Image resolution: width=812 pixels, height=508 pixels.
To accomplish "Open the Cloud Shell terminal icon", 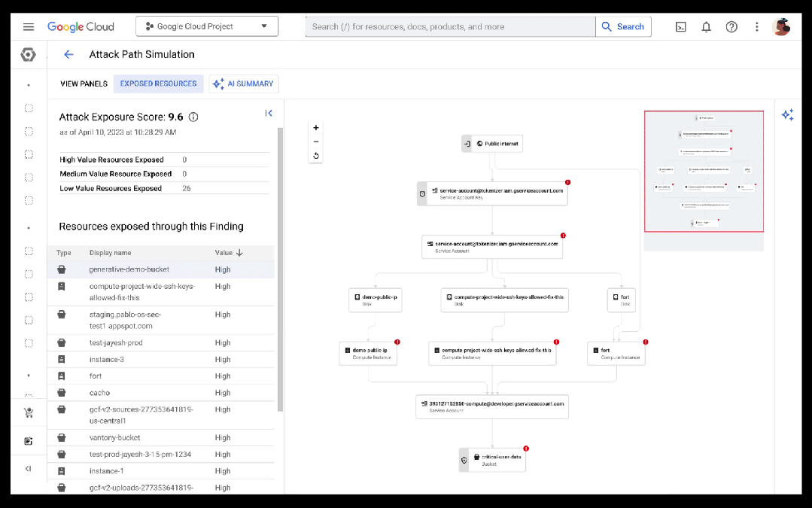I will coord(681,27).
